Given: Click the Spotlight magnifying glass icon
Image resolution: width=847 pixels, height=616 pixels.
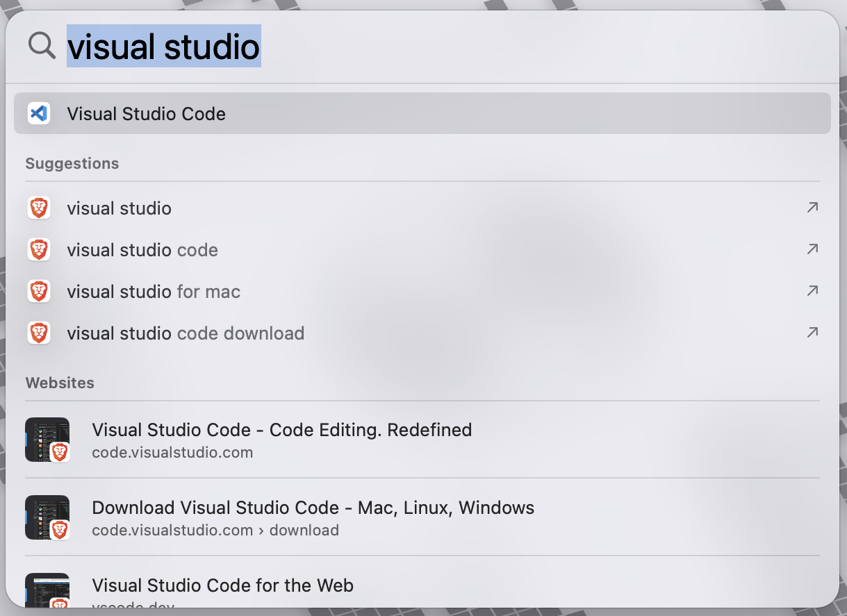Looking at the screenshot, I should (42, 46).
